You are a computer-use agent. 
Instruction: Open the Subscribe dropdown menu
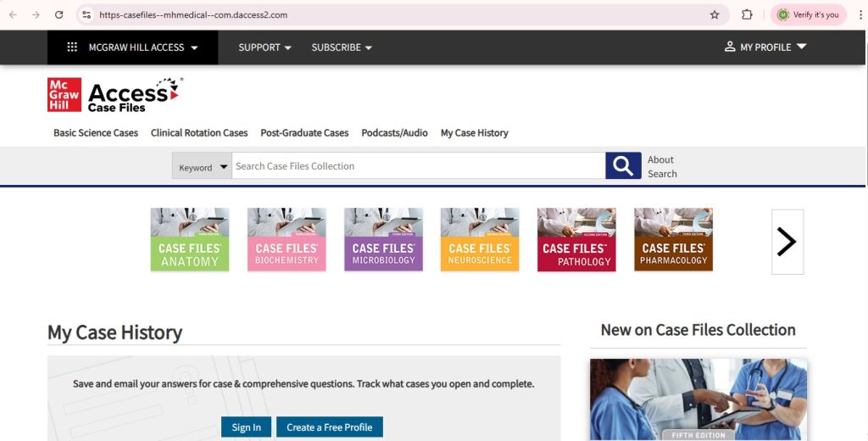pyautogui.click(x=342, y=47)
